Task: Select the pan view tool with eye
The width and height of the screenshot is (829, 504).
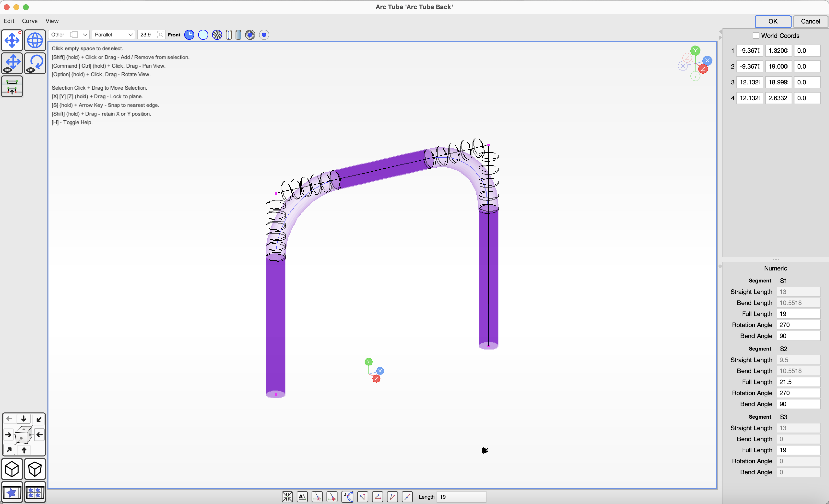Action: (x=12, y=63)
